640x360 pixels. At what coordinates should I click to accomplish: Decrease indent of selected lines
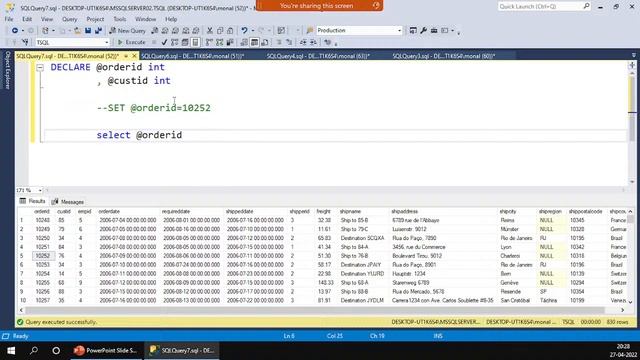coord(303,42)
